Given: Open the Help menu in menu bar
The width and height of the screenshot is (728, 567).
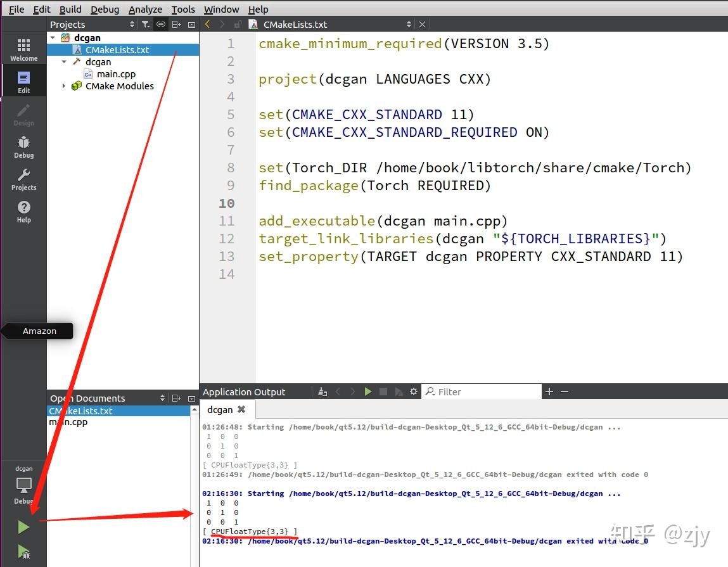Looking at the screenshot, I should pyautogui.click(x=258, y=10).
